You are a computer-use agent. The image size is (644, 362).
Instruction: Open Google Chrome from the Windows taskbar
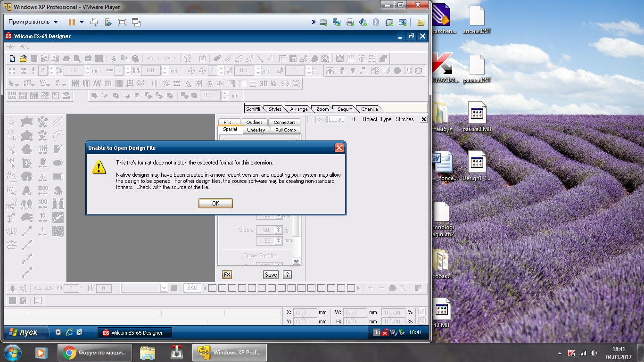click(97, 352)
